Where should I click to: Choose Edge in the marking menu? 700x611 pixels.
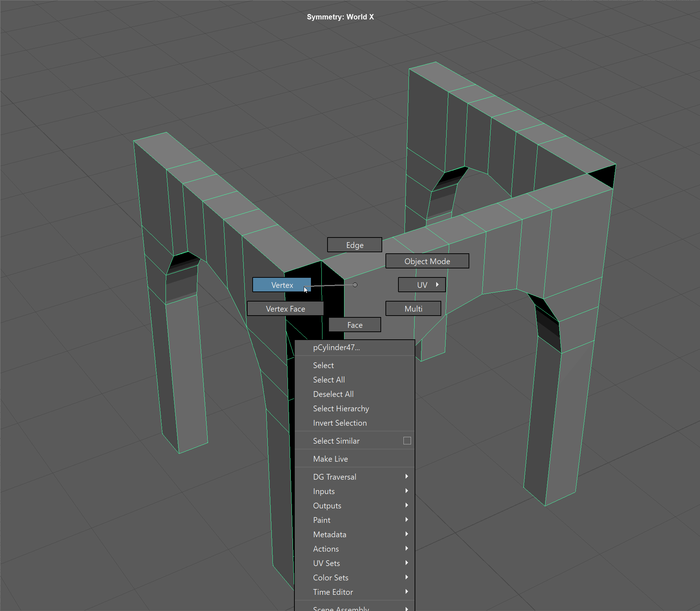tap(354, 245)
